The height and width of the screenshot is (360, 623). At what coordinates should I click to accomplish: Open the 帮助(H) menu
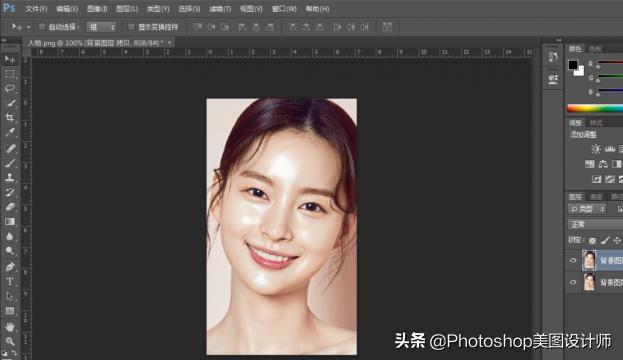[317, 9]
